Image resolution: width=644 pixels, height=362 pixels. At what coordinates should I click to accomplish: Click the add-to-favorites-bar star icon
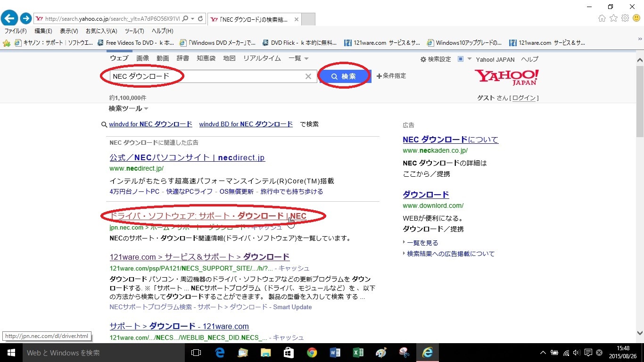click(7, 43)
